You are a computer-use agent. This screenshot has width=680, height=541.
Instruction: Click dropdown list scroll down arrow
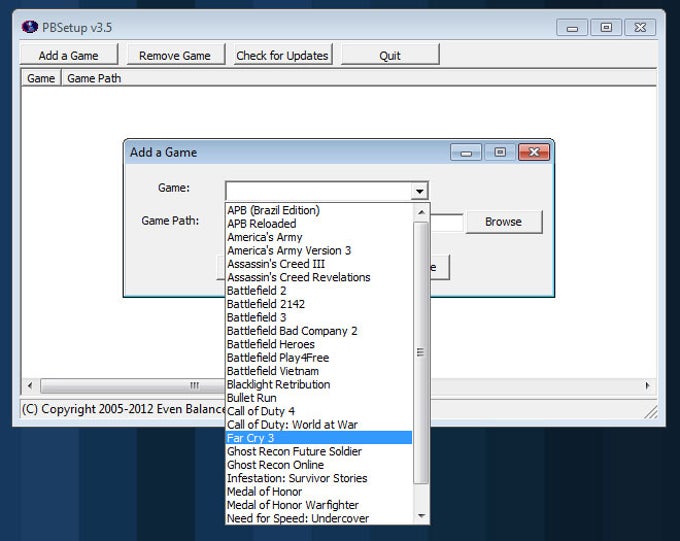[421, 516]
